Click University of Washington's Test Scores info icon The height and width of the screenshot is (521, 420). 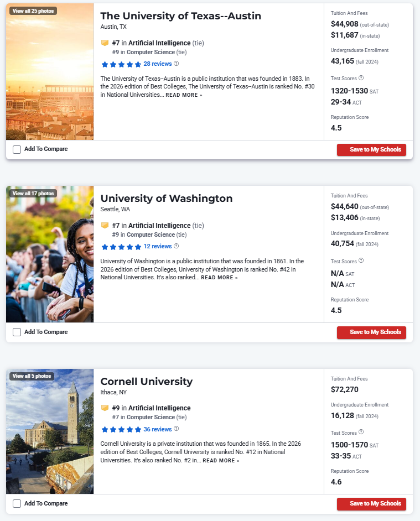(x=361, y=260)
